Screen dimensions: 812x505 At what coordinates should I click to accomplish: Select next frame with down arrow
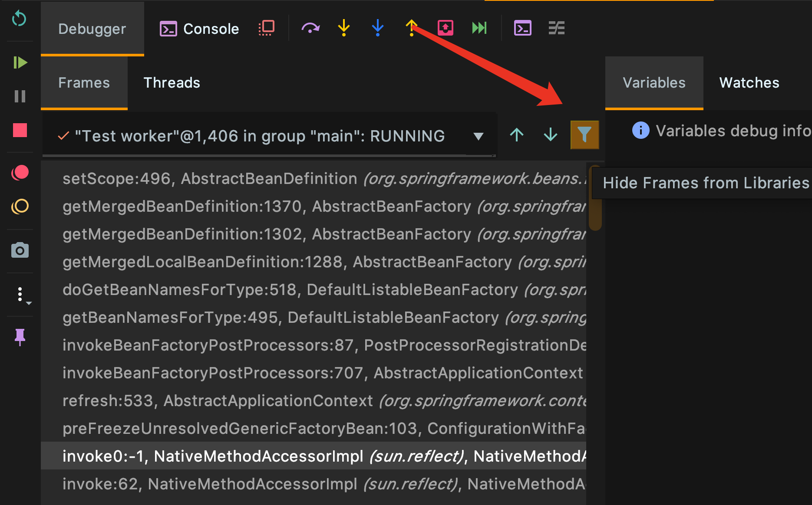coord(551,135)
